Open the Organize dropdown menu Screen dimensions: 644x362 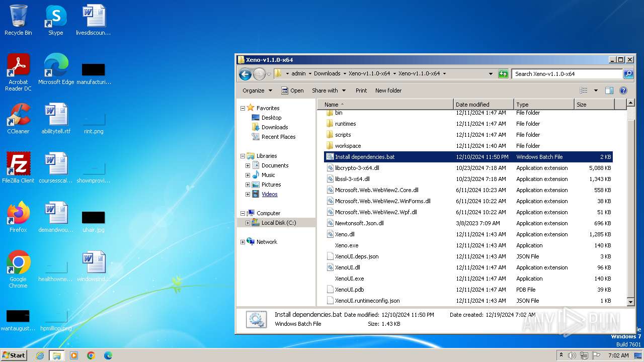tap(257, 90)
